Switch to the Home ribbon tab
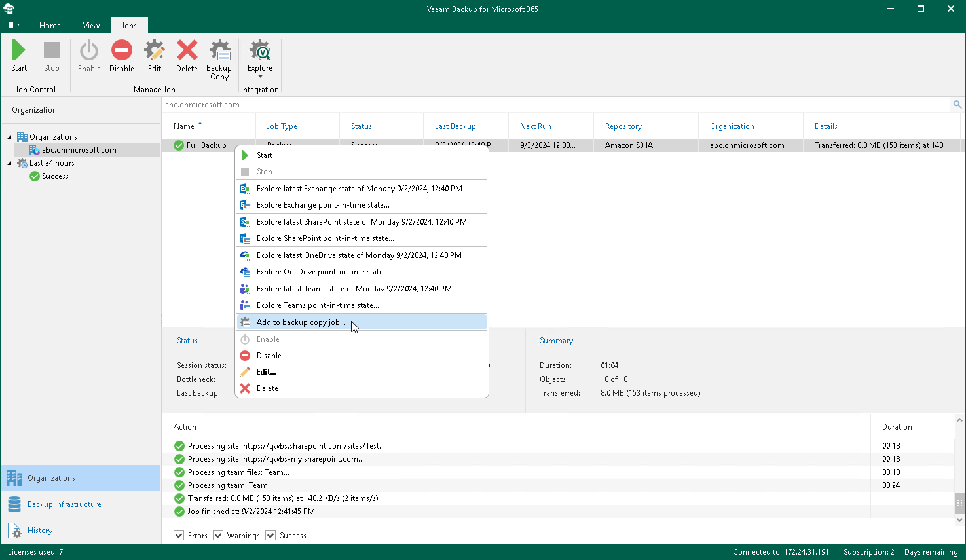966x560 pixels. point(50,26)
